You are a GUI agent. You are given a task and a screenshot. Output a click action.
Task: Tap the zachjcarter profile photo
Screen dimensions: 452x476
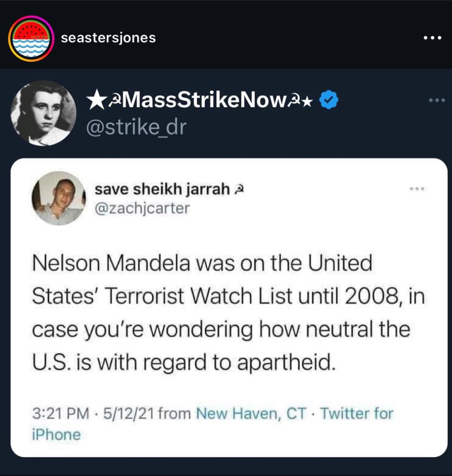point(59,198)
